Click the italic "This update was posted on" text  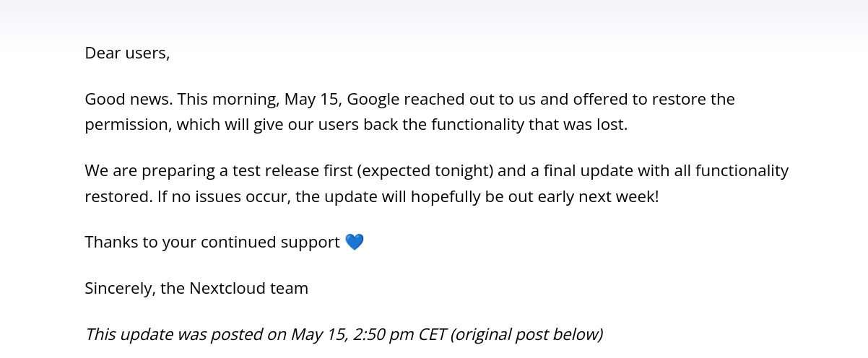[186, 334]
